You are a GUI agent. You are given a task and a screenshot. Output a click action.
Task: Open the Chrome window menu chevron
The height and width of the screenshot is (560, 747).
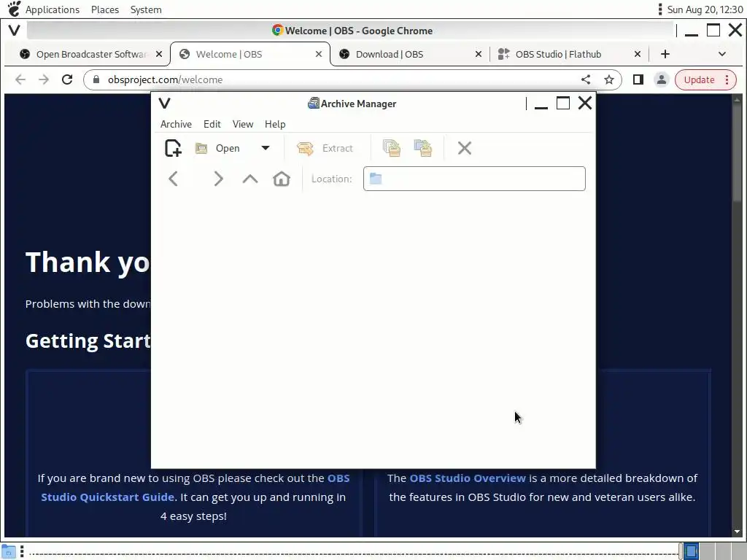15,31
